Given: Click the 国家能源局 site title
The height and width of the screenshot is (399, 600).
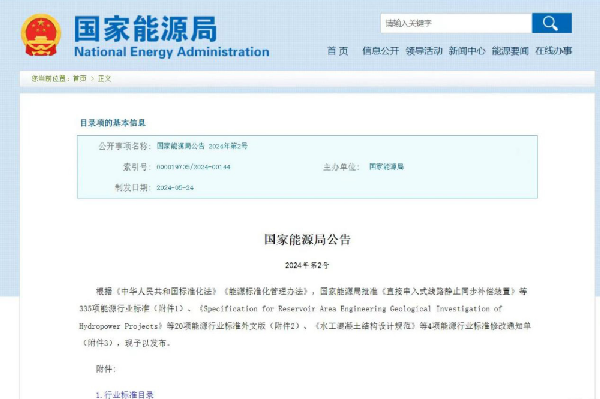Looking at the screenshot, I should coord(145,29).
